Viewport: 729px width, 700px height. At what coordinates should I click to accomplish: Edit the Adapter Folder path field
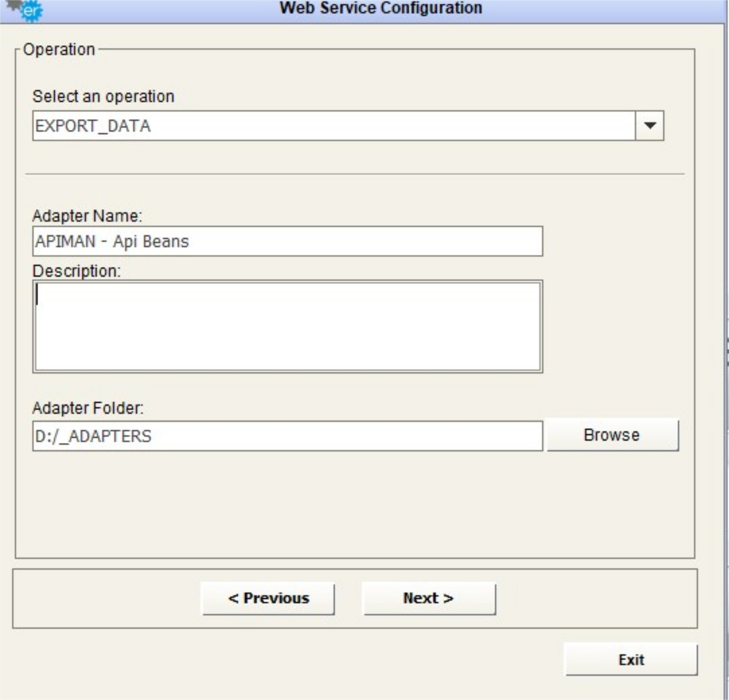[288, 436]
